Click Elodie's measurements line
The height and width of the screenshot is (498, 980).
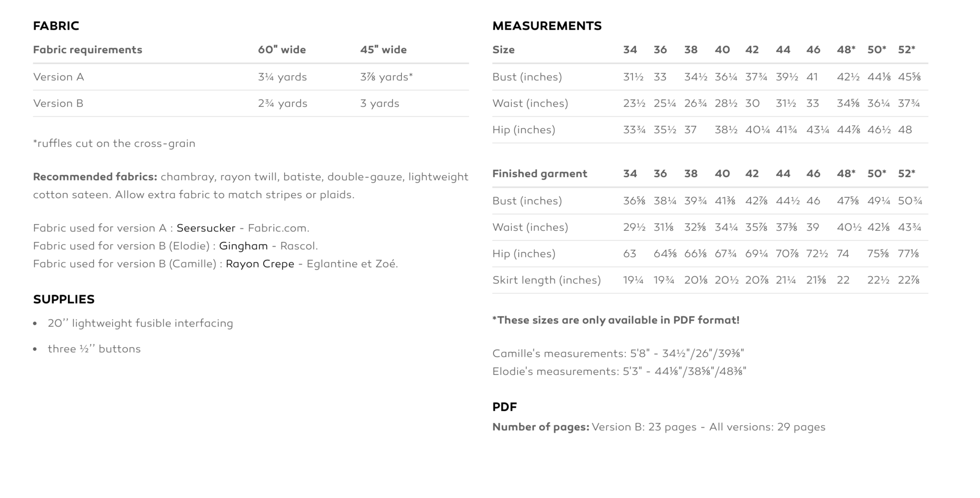click(619, 372)
